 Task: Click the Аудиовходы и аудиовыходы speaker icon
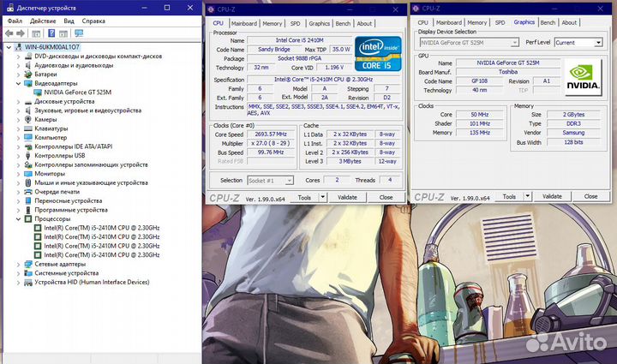[28, 65]
